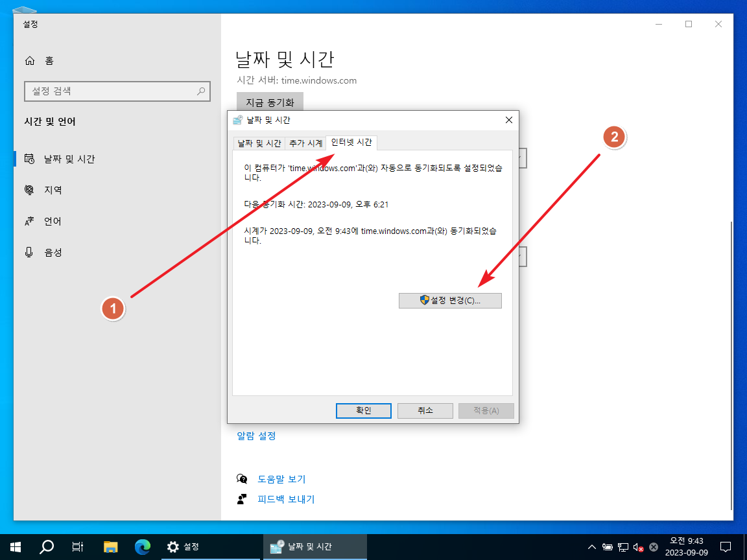This screenshot has width=747, height=560.
Task: Click the 지역 globe icon
Action: 29,190
